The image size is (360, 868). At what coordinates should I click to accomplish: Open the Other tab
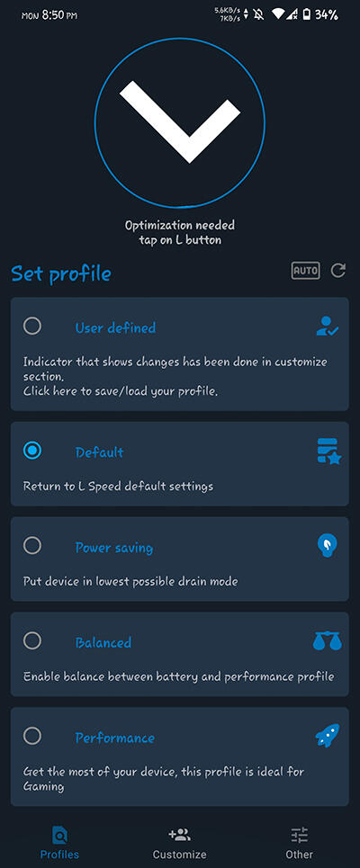[300, 843]
